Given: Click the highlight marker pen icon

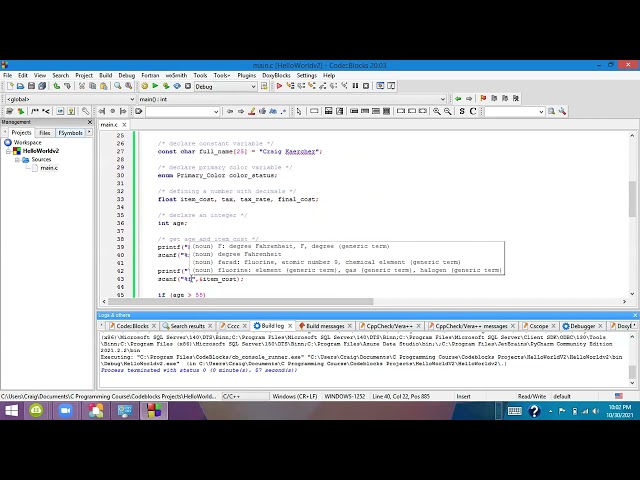Looking at the screenshot, I should click(251, 111).
